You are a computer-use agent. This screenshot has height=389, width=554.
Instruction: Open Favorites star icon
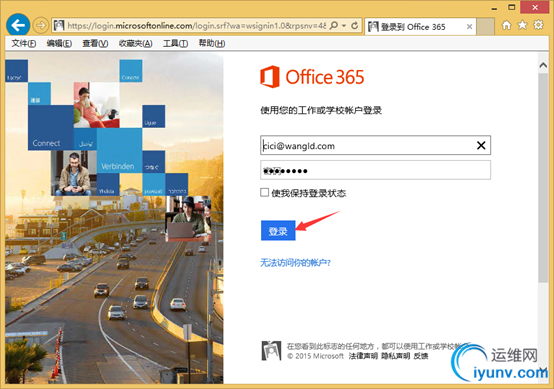tap(522, 25)
